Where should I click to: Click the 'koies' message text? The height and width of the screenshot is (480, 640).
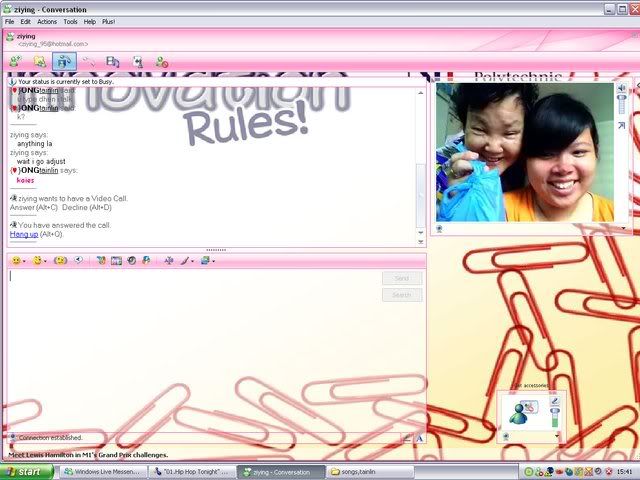pos(25,180)
